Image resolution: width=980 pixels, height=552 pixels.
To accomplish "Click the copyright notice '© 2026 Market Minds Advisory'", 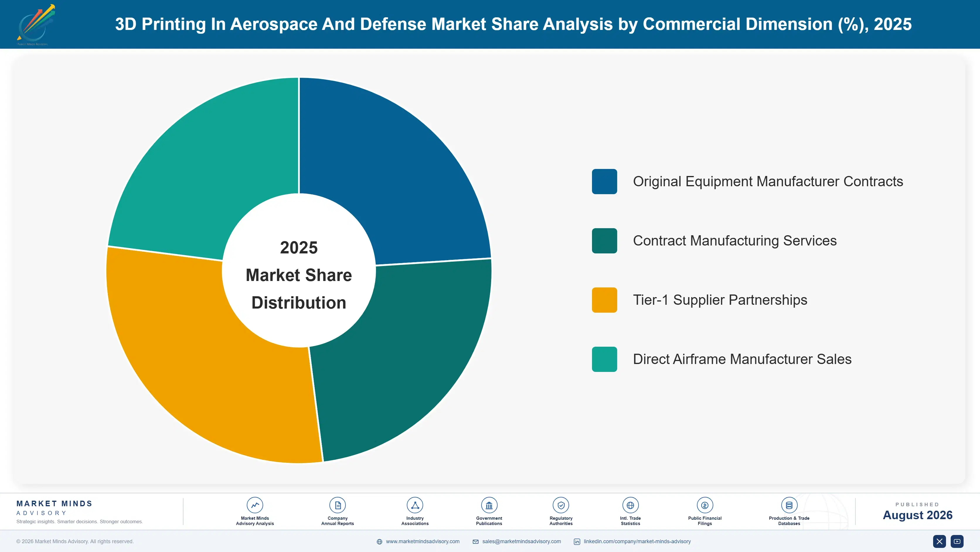I will pos(75,541).
